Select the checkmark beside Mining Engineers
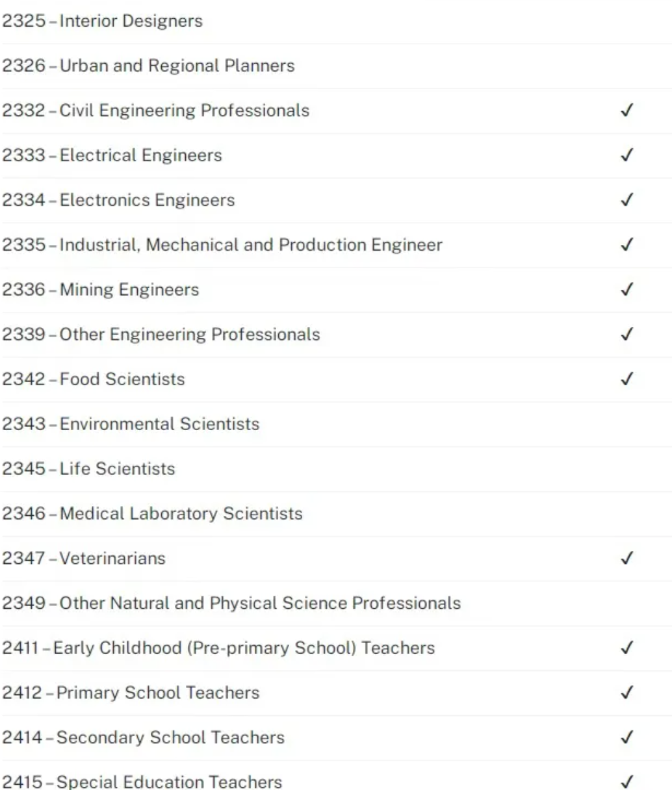The width and height of the screenshot is (672, 790). pos(627,290)
